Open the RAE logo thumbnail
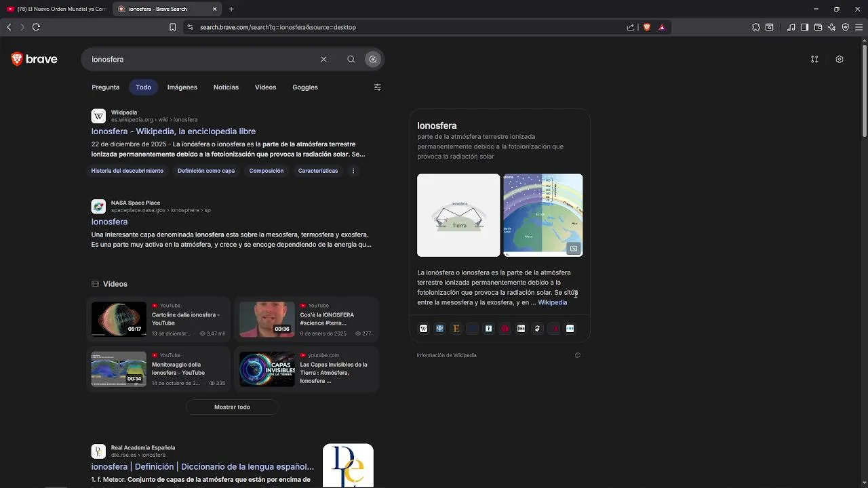 348,466
